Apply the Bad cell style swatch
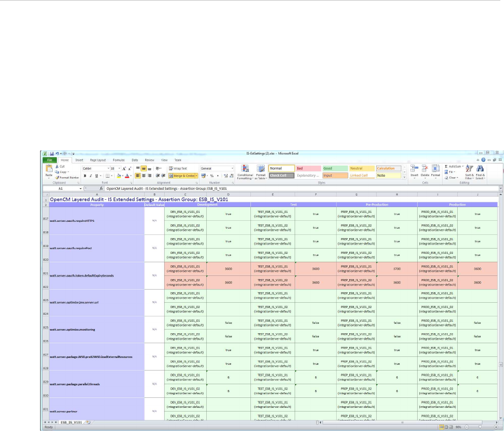 [x=308, y=168]
